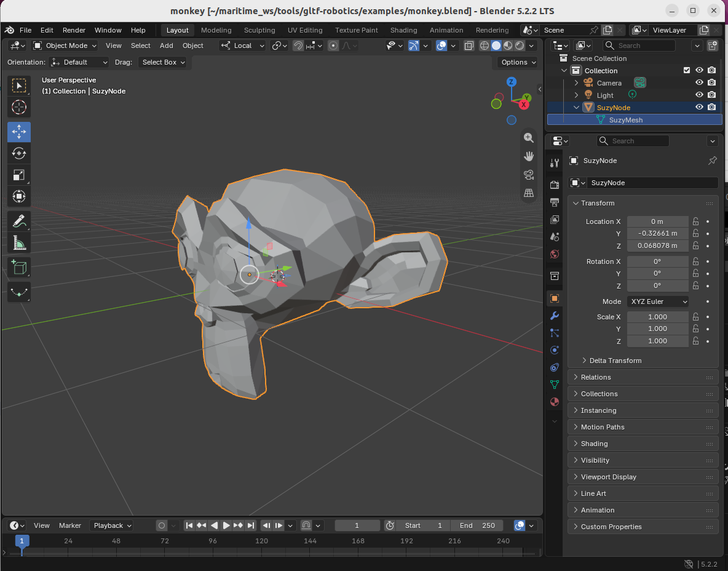728x571 pixels.
Task: Toggle X-ray display in viewport header
Action: click(x=469, y=46)
